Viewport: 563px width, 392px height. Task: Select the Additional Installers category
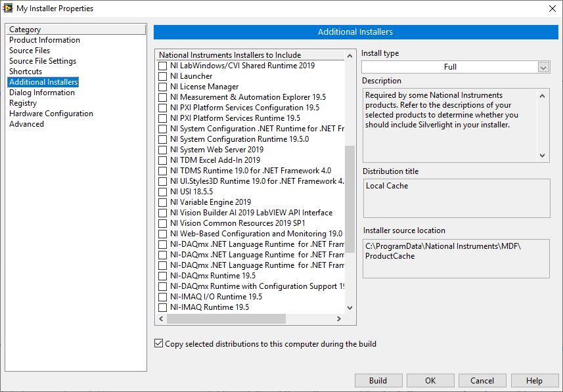43,82
